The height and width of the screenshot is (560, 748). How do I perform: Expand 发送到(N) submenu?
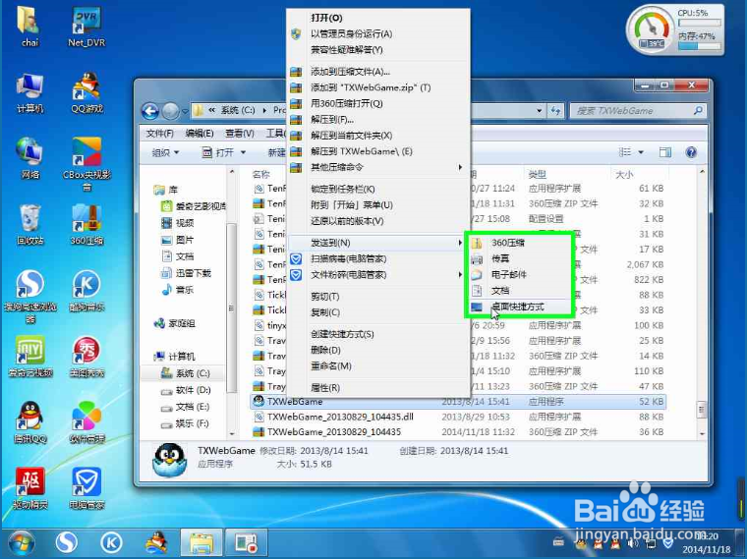pos(377,243)
